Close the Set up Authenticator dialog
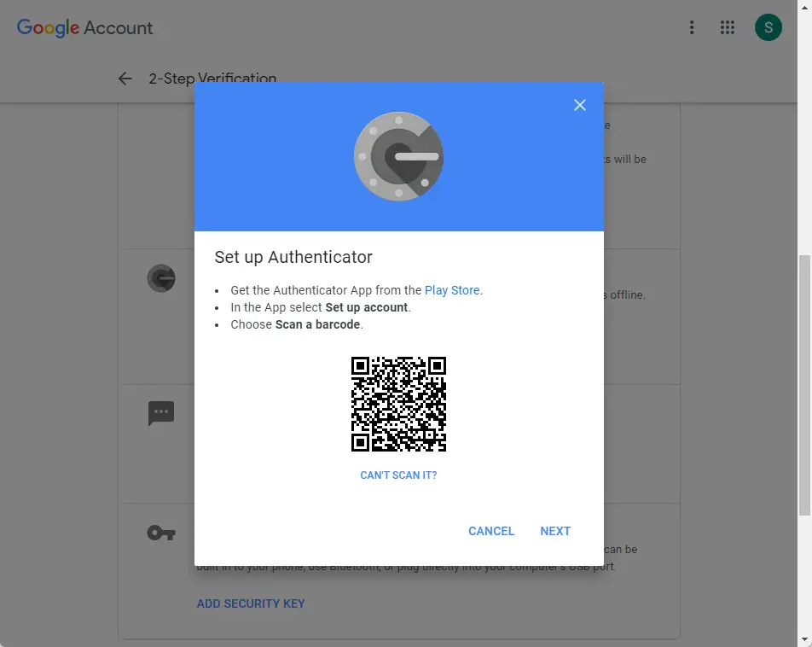This screenshot has width=812, height=647. 579,105
